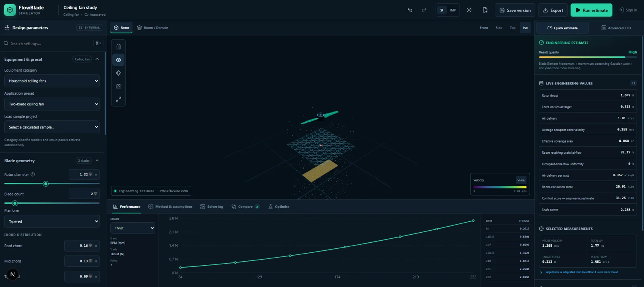
Task: Open the Load sample project dropdown
Action: click(52, 127)
